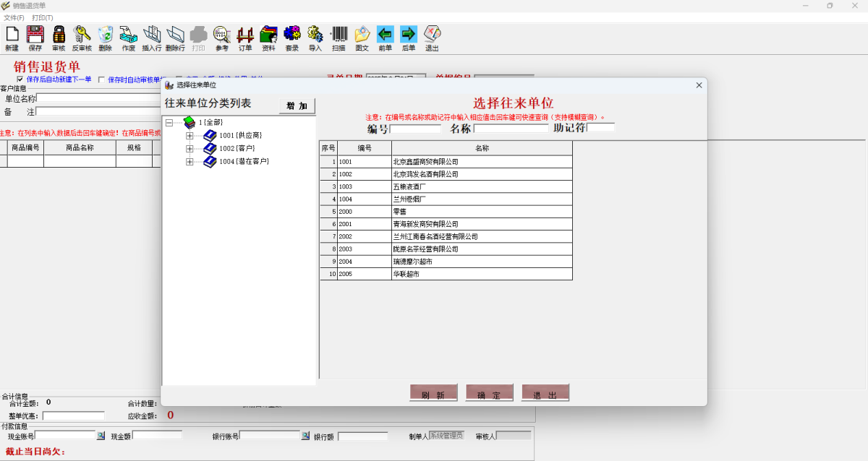Click the 保存 (Save) icon

click(x=35, y=33)
